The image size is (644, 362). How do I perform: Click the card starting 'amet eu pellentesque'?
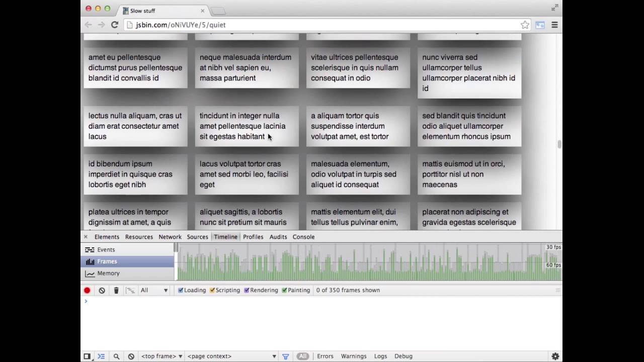[x=135, y=68]
